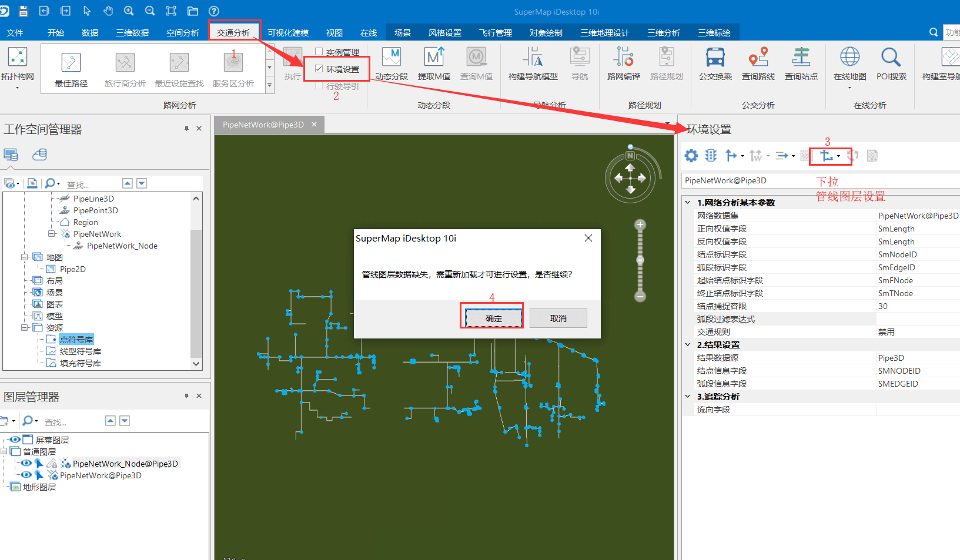Expand the 路网分析 gallery more arrow
The image size is (960, 560).
(x=270, y=85)
